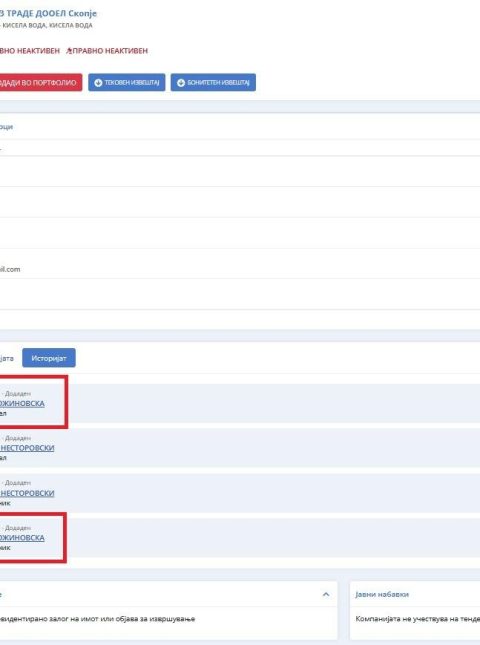Click the ТРАДЕ ДООЕЛ Скопје company title
Screen dimensions: 480x645
point(49,13)
